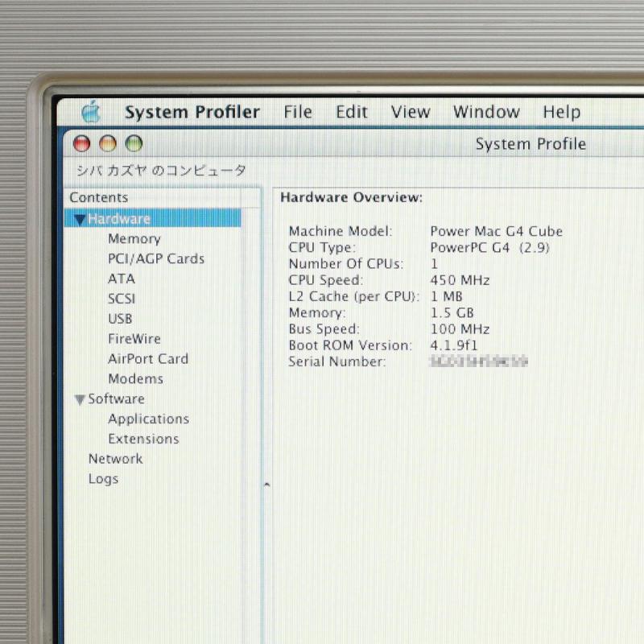Select PCI/AGP Cards in the sidebar
644x644 pixels.
(156, 258)
